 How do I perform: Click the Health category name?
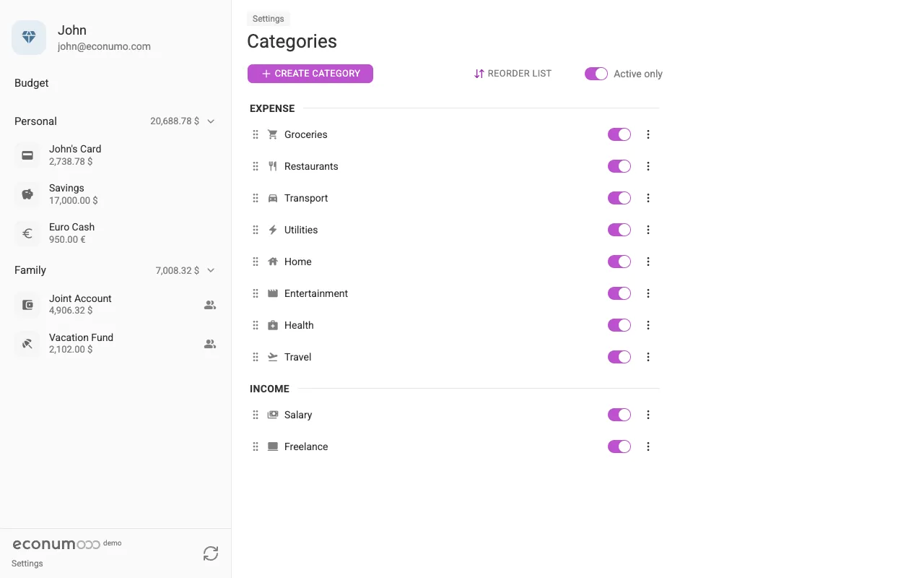[299, 325]
